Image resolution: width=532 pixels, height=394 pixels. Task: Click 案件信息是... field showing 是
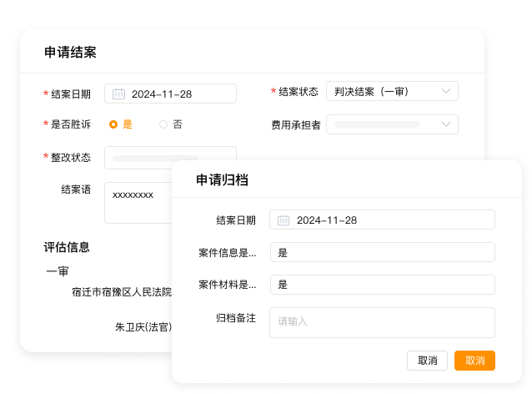[383, 252]
